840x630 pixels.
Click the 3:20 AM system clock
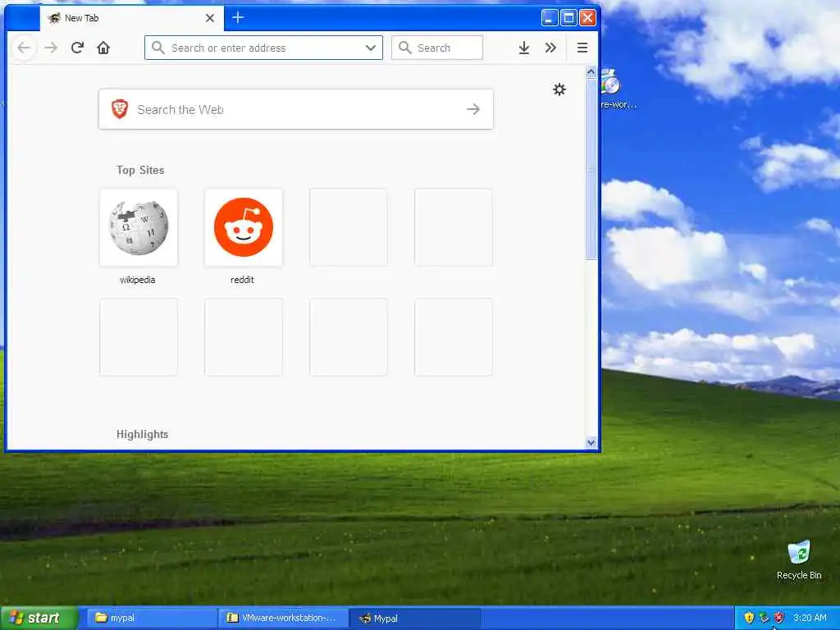pyautogui.click(x=810, y=619)
